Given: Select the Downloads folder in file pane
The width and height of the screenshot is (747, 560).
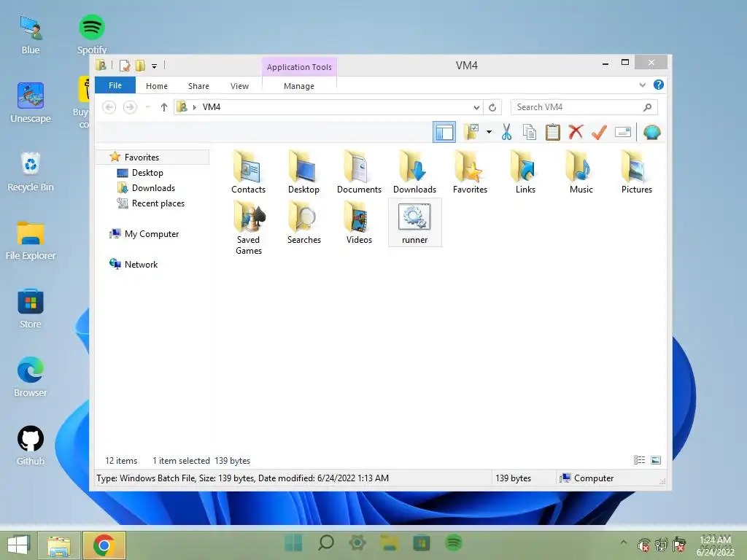Looking at the screenshot, I should coord(415,172).
